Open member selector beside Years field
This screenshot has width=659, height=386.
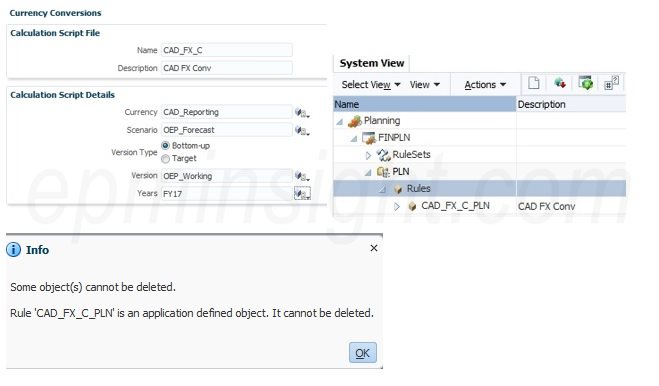click(302, 193)
